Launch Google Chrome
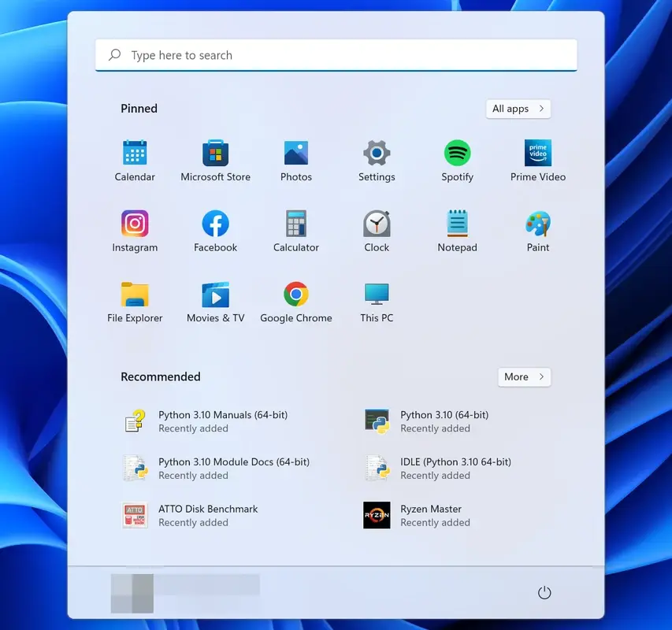The width and height of the screenshot is (672, 630). click(295, 295)
